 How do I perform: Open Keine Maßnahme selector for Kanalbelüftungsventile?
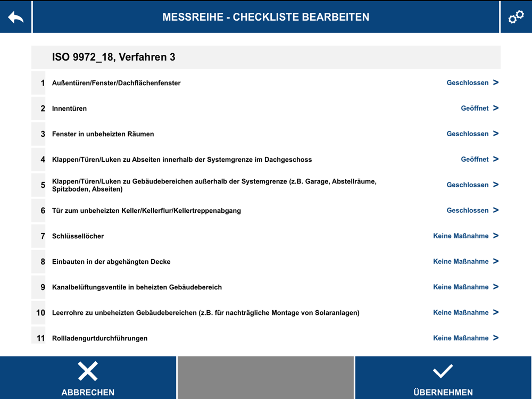[465, 287]
